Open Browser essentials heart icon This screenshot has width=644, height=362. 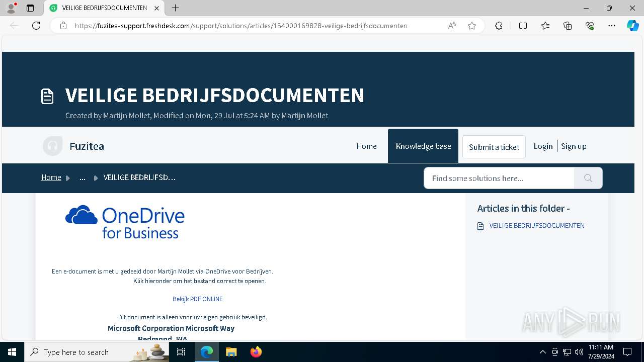(x=590, y=26)
